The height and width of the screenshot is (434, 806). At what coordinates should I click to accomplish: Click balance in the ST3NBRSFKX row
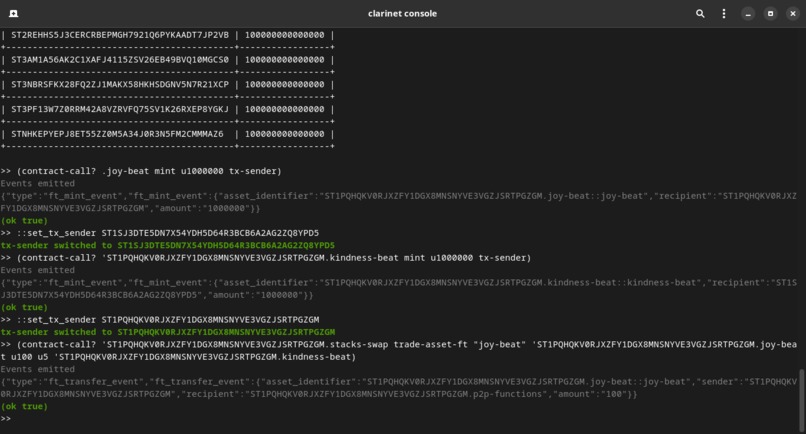click(284, 84)
